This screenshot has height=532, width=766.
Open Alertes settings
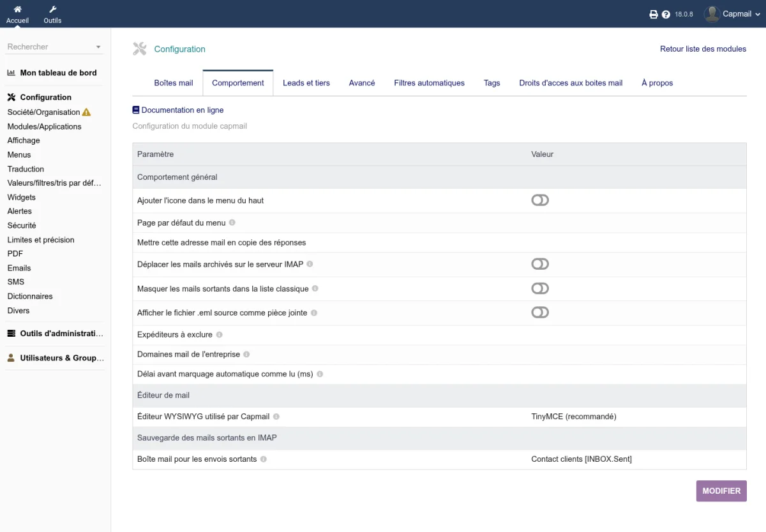(19, 211)
